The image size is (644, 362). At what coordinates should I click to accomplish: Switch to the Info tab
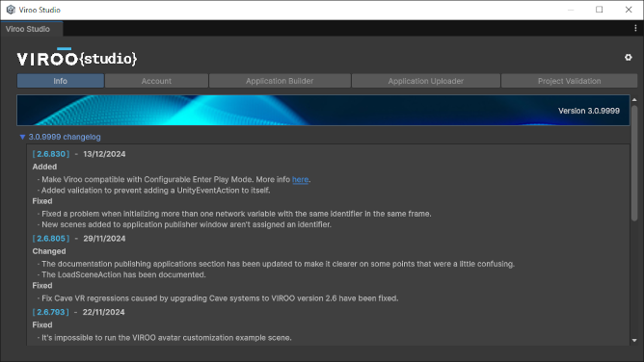click(61, 81)
